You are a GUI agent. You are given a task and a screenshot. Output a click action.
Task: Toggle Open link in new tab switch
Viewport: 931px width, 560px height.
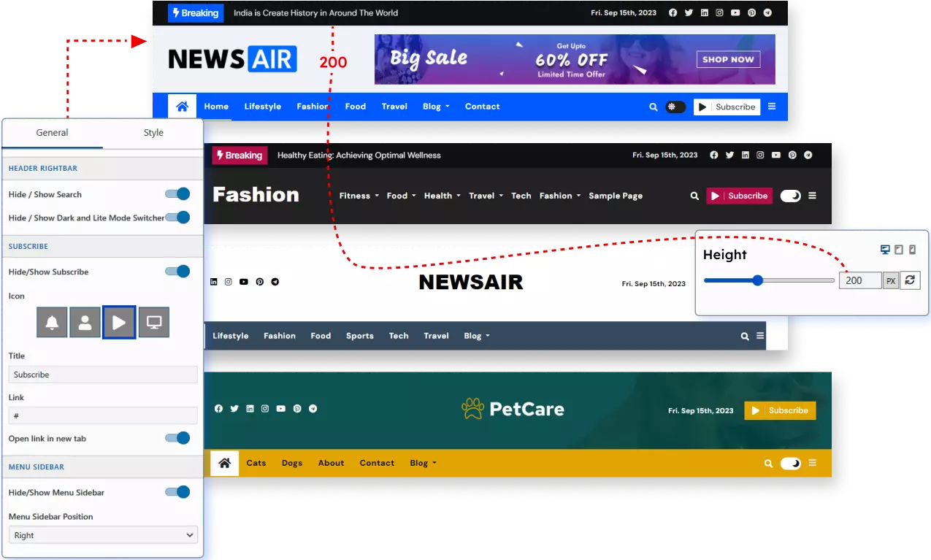[x=177, y=438]
